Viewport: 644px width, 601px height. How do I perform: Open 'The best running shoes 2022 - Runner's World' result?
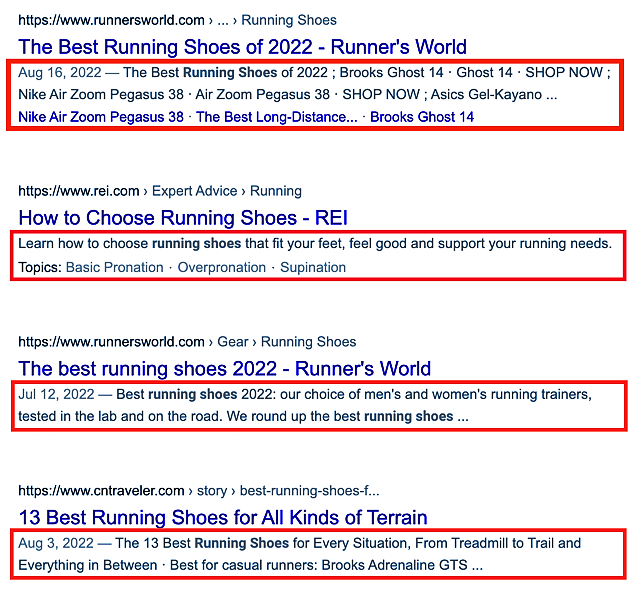click(224, 368)
